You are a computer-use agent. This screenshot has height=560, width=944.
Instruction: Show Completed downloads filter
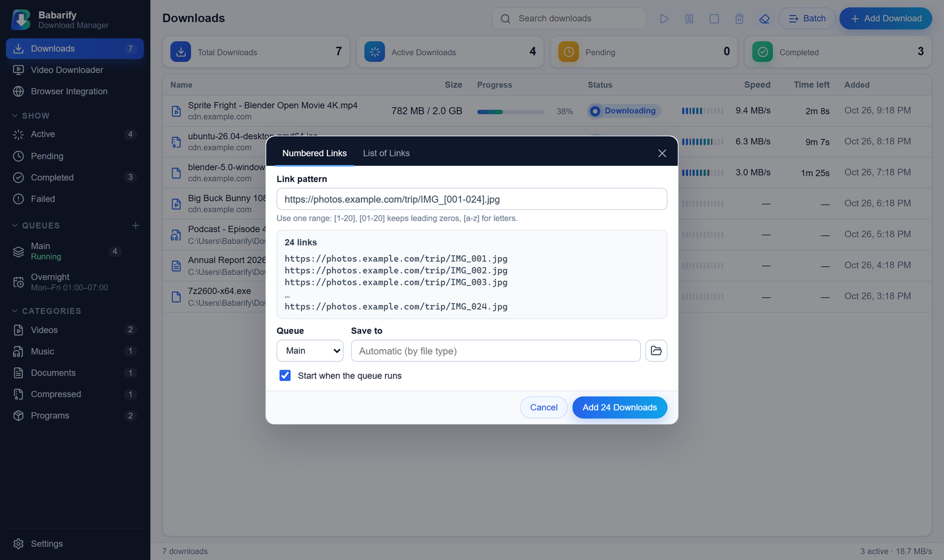coord(75,177)
